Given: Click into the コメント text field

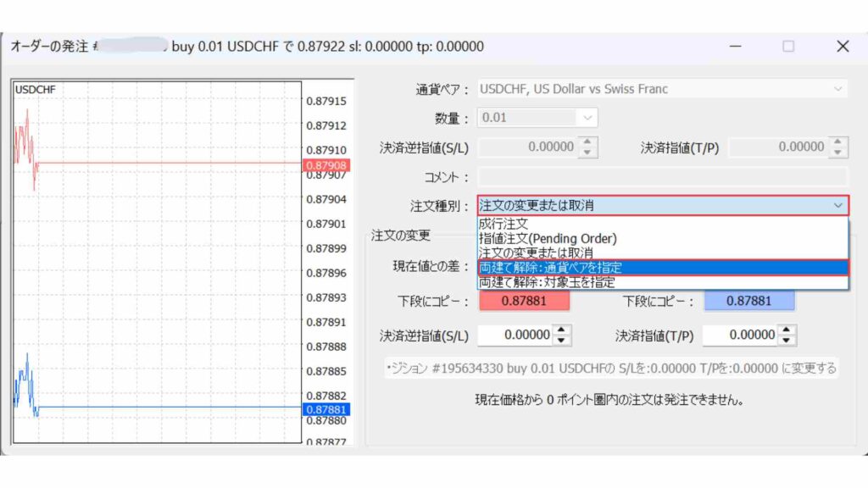Looking at the screenshot, I should [x=663, y=177].
